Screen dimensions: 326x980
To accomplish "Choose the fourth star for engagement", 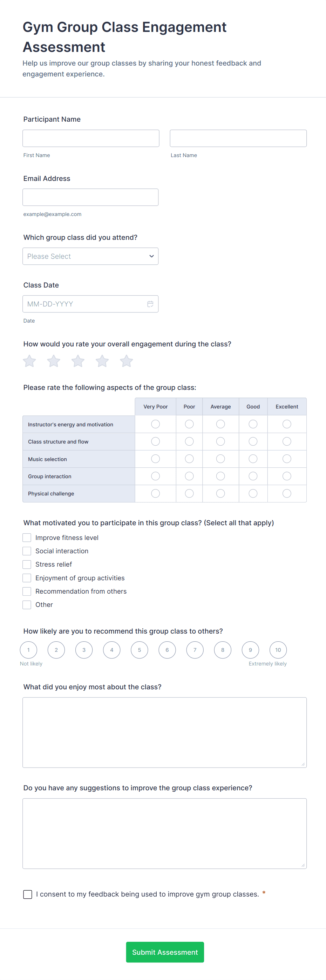I will (102, 361).
